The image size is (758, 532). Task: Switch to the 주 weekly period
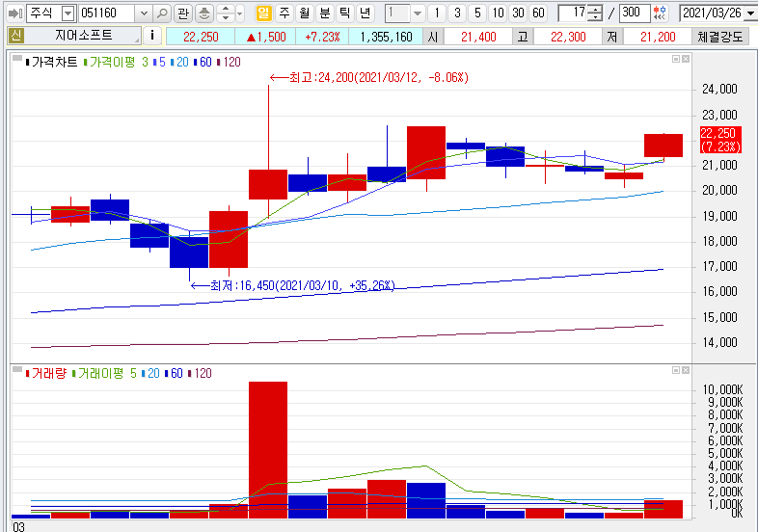tap(284, 13)
